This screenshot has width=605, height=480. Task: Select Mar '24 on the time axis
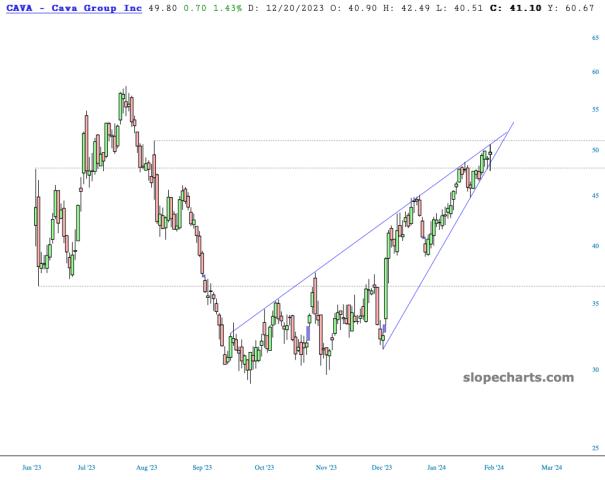551,466
